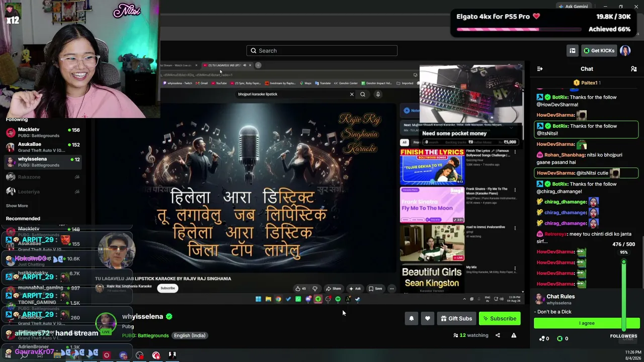
Task: Click the Retroroyz username in chat
Action: (x=555, y=234)
